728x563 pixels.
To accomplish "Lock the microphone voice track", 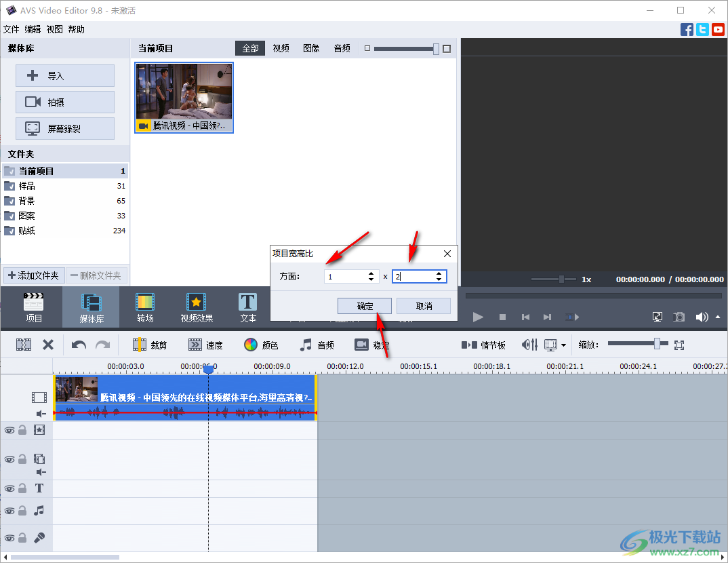I will point(22,537).
